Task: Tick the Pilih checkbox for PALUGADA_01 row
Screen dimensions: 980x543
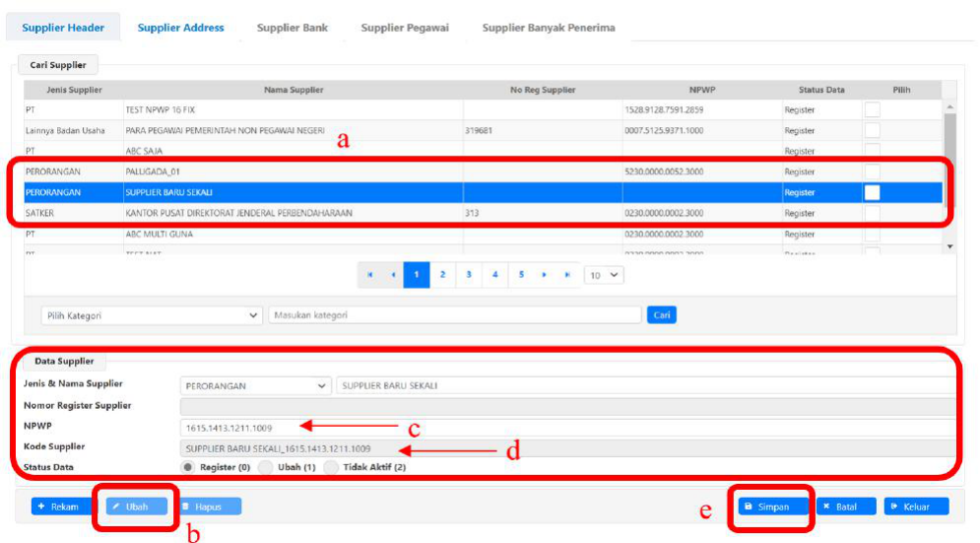Action: click(x=872, y=171)
